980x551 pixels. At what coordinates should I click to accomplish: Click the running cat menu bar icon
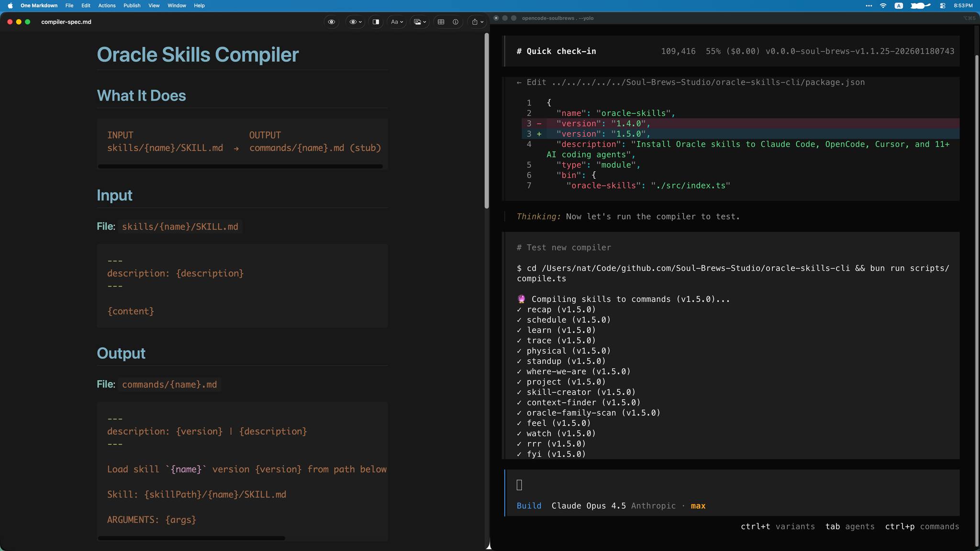[920, 6]
